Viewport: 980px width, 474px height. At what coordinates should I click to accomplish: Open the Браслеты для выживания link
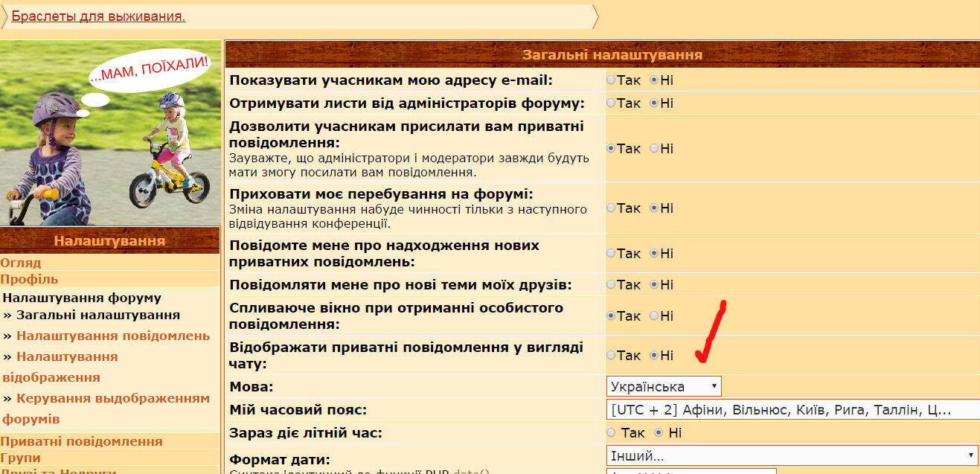pyautogui.click(x=98, y=16)
